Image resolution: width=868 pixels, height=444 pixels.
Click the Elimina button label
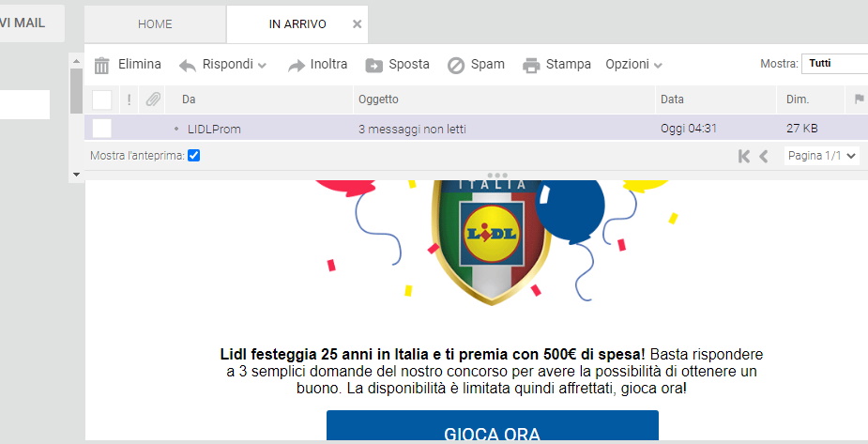click(140, 64)
